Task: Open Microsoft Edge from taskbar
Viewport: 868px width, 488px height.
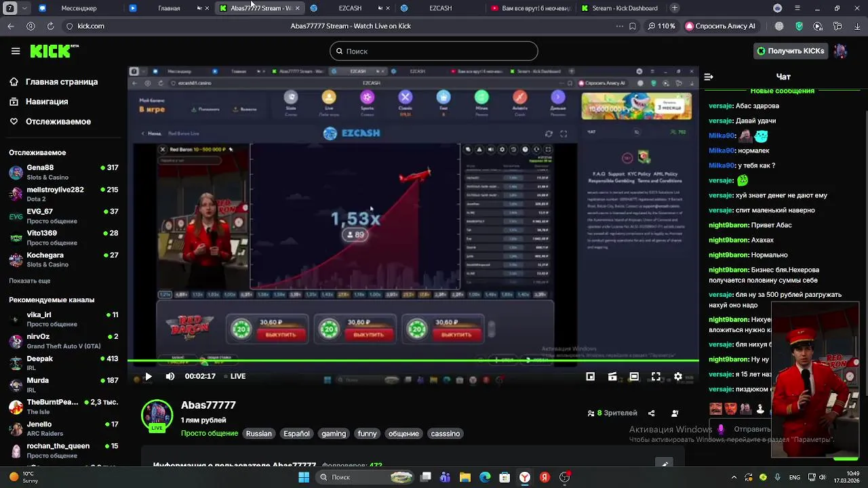Action: tap(485, 477)
